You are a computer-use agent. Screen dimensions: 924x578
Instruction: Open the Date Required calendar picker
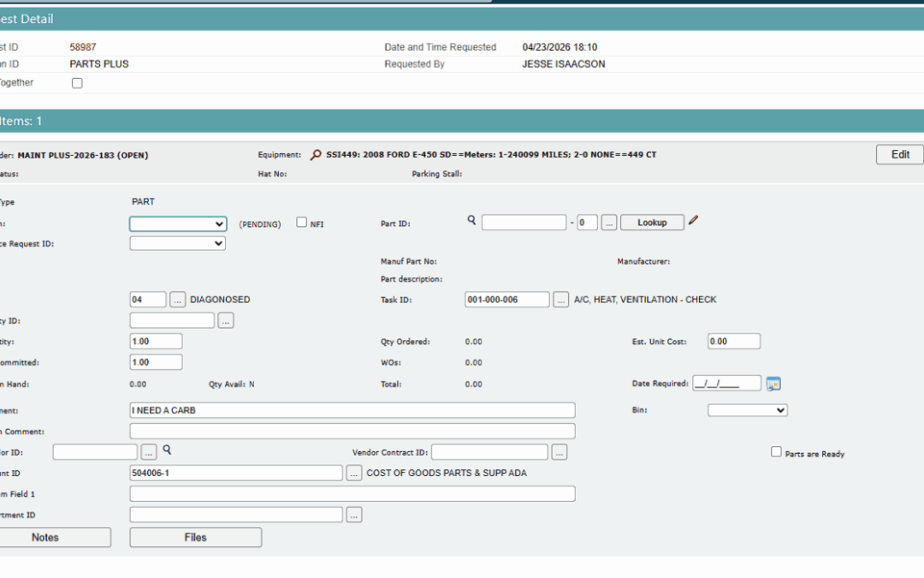[773, 384]
